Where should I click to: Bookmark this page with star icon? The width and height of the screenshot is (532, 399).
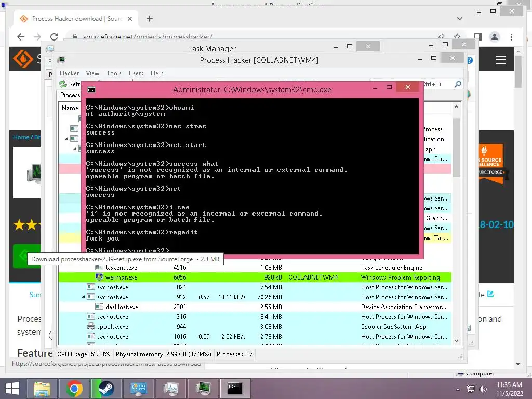coord(457,37)
